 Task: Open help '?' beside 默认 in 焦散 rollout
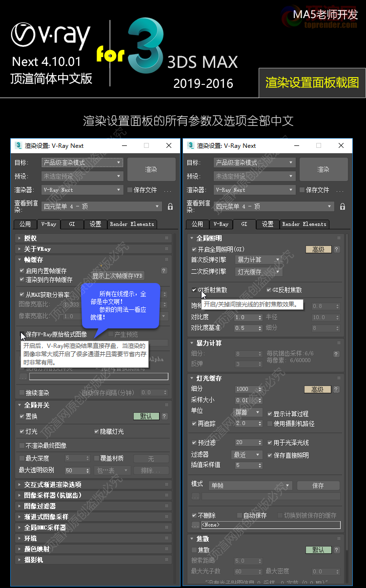336,549
